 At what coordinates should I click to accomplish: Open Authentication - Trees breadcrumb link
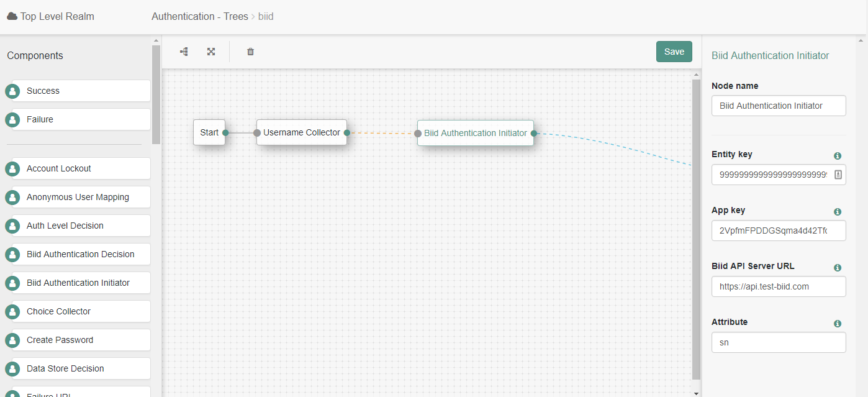[x=200, y=16]
